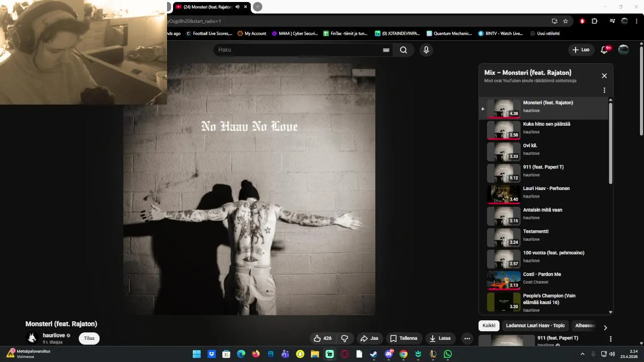
Task: Dislike the Monsteri video
Action: coord(345,338)
